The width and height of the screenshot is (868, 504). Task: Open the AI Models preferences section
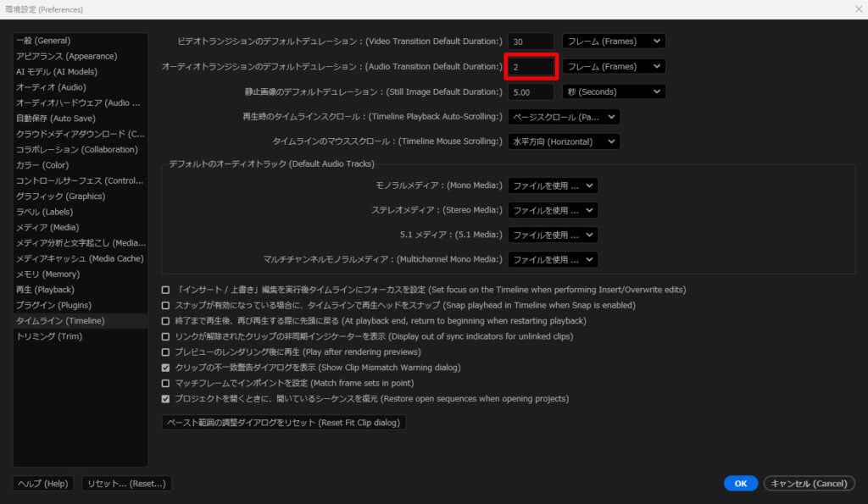click(81, 71)
